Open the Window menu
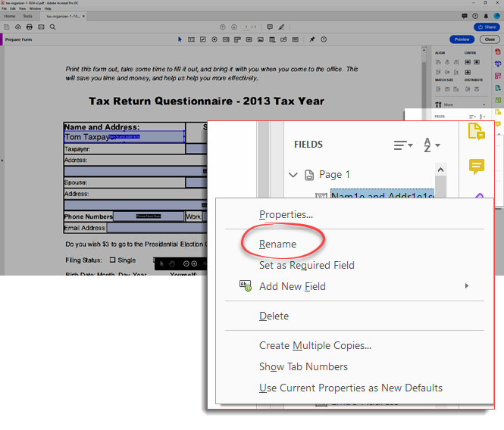This screenshot has width=504, height=430. [x=35, y=8]
